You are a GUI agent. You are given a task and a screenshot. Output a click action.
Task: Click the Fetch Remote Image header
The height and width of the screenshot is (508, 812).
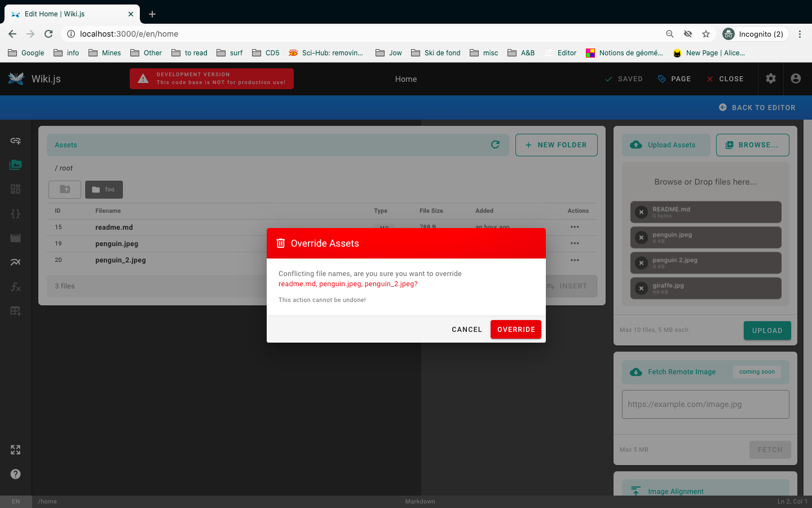[x=705, y=372]
